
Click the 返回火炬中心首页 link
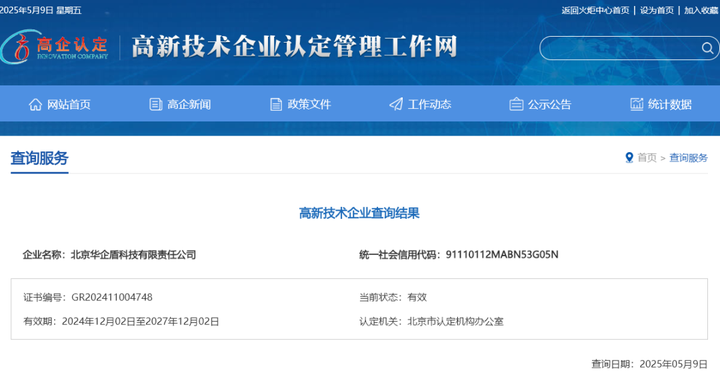595,10
